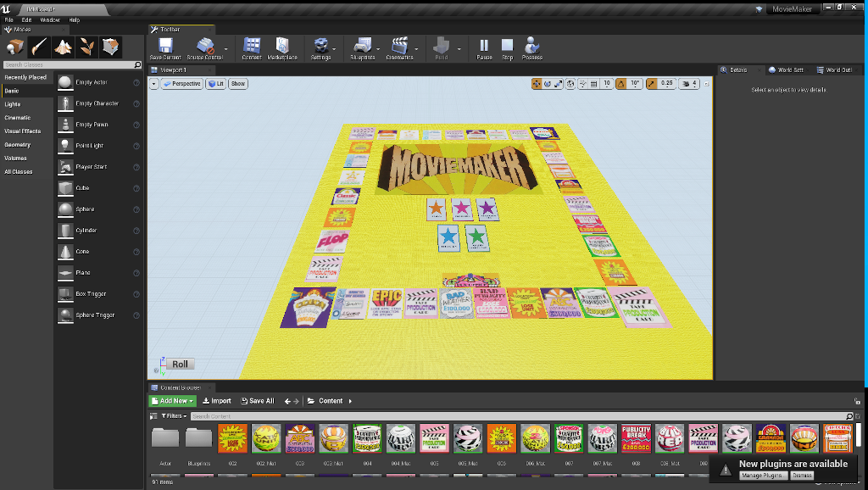This screenshot has width=868, height=490.
Task: Click the Save All button
Action: tap(258, 401)
